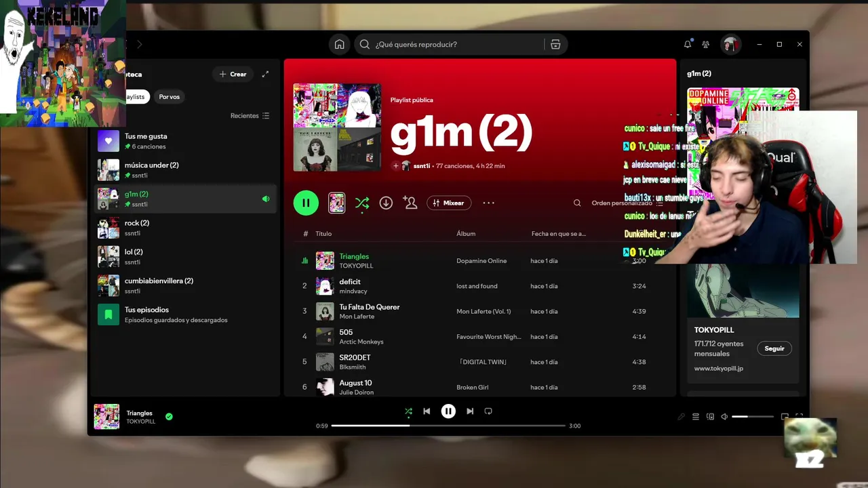This screenshot has height=488, width=868.
Task: Skip to previous track
Action: click(427, 411)
